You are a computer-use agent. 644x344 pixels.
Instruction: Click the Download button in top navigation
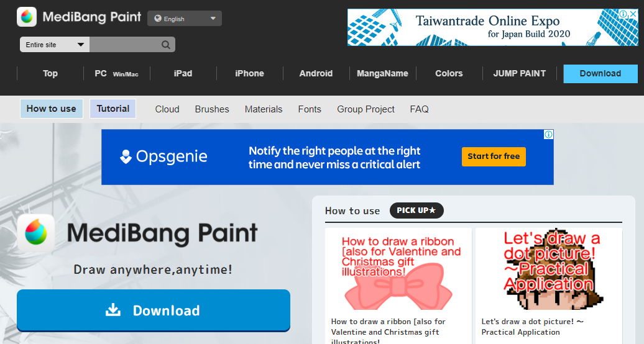point(600,74)
